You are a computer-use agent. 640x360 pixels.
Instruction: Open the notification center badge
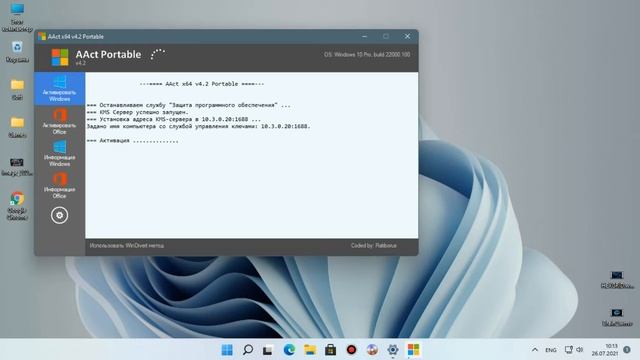point(627,350)
